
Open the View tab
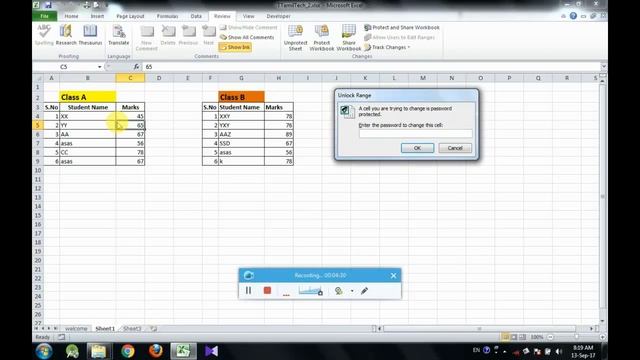[x=248, y=16]
